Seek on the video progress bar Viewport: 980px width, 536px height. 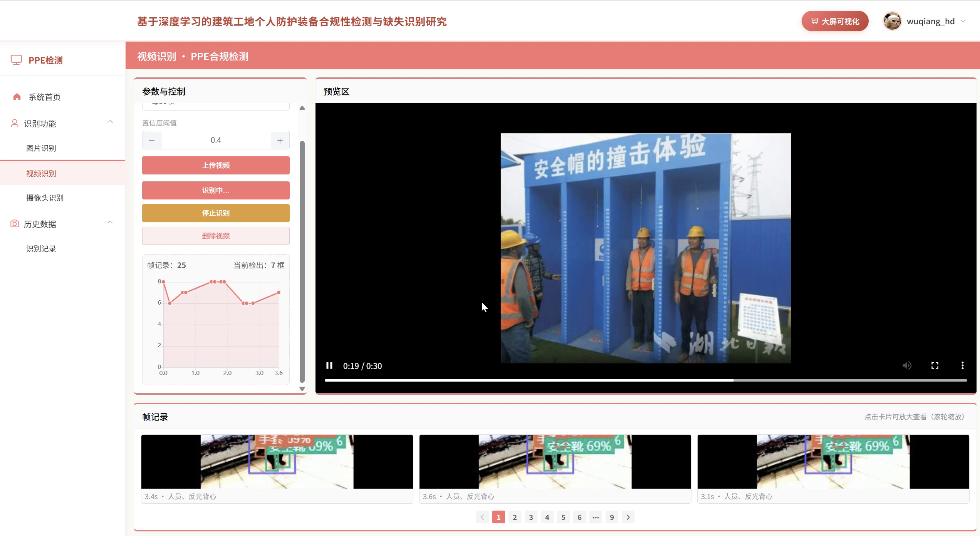[646, 380]
